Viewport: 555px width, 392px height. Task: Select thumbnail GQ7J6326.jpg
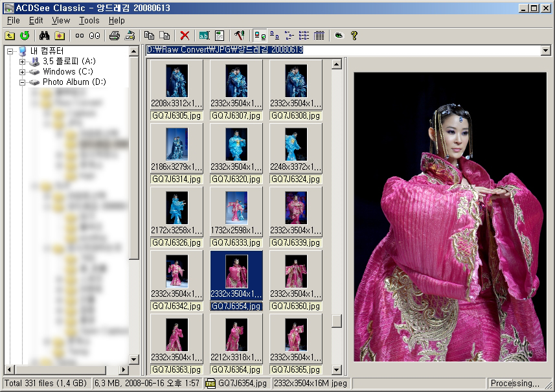coord(177,217)
